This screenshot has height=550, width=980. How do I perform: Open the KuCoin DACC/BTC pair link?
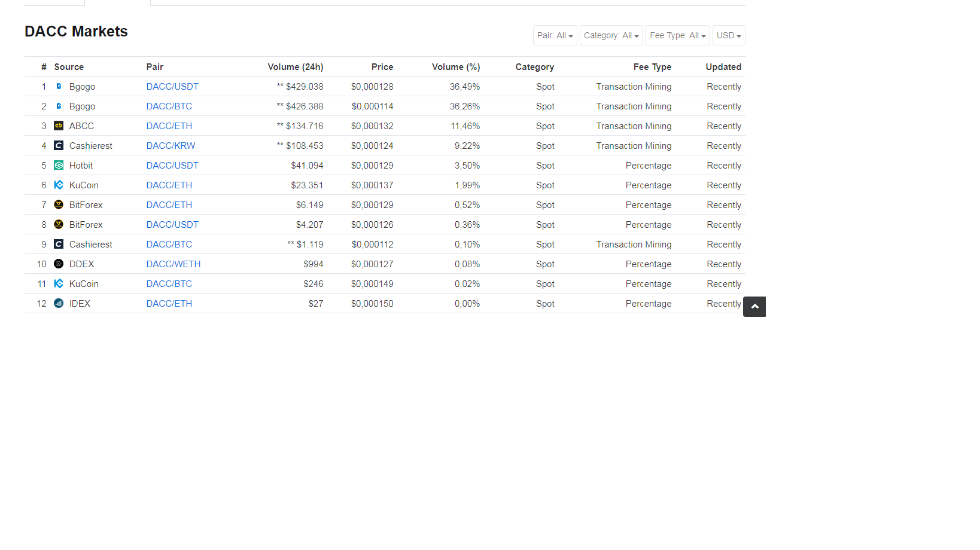point(169,284)
